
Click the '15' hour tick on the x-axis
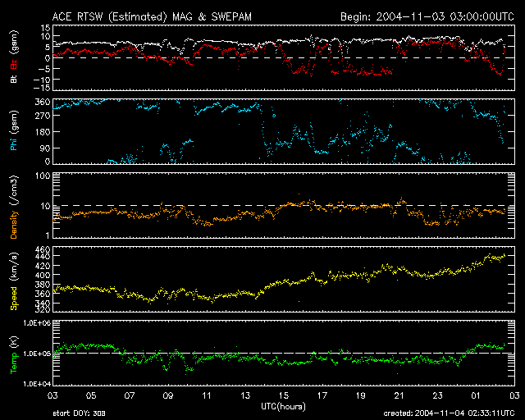(x=284, y=395)
